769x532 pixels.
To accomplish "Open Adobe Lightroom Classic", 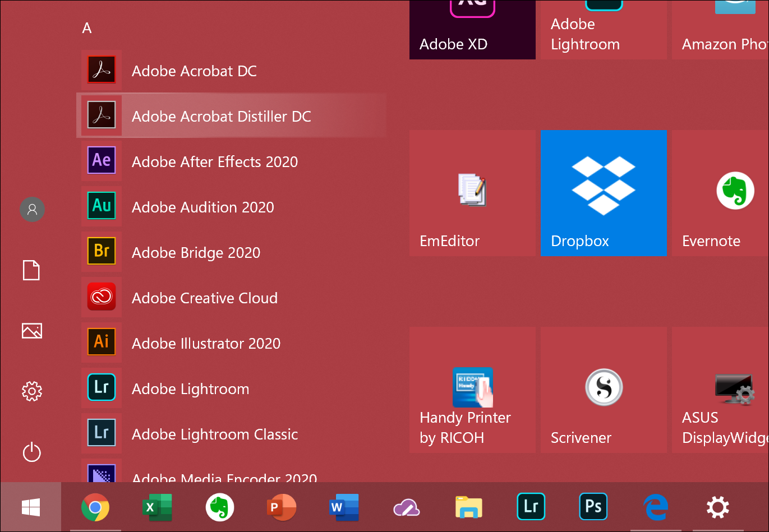I will point(231,434).
